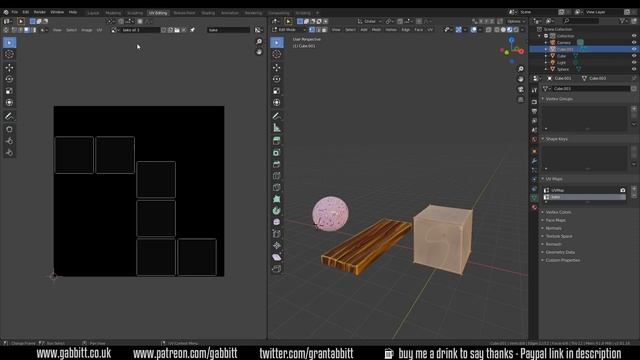Select the 3D viewport Move tool
The height and width of the screenshot is (360, 640).
point(277,68)
